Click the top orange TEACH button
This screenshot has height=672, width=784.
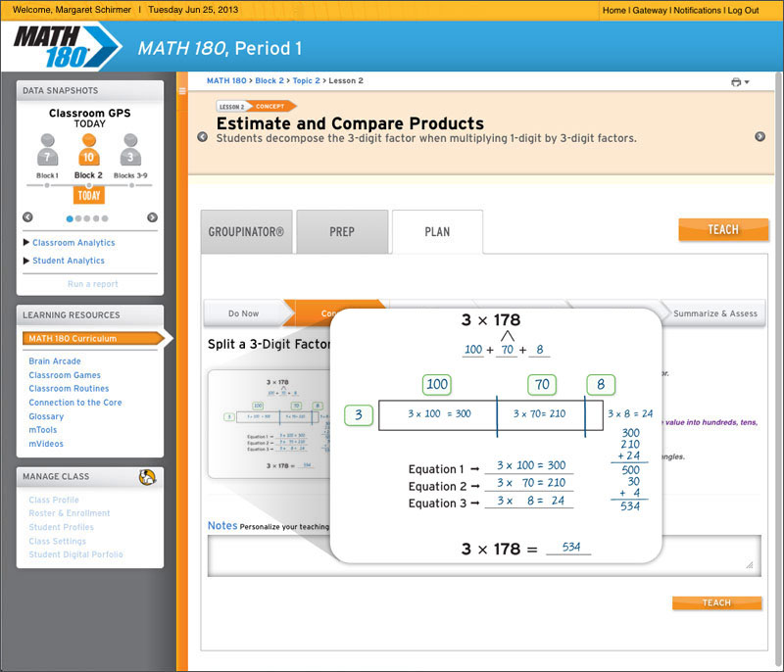click(723, 229)
